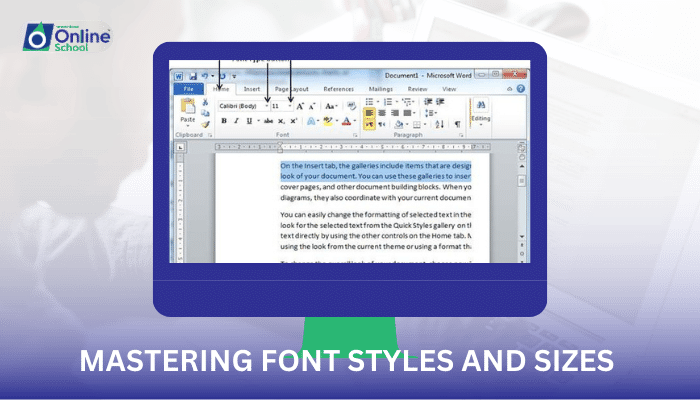The image size is (700, 400).
Task: Expand the Paste options arrow below Paste
Action: 188,126
